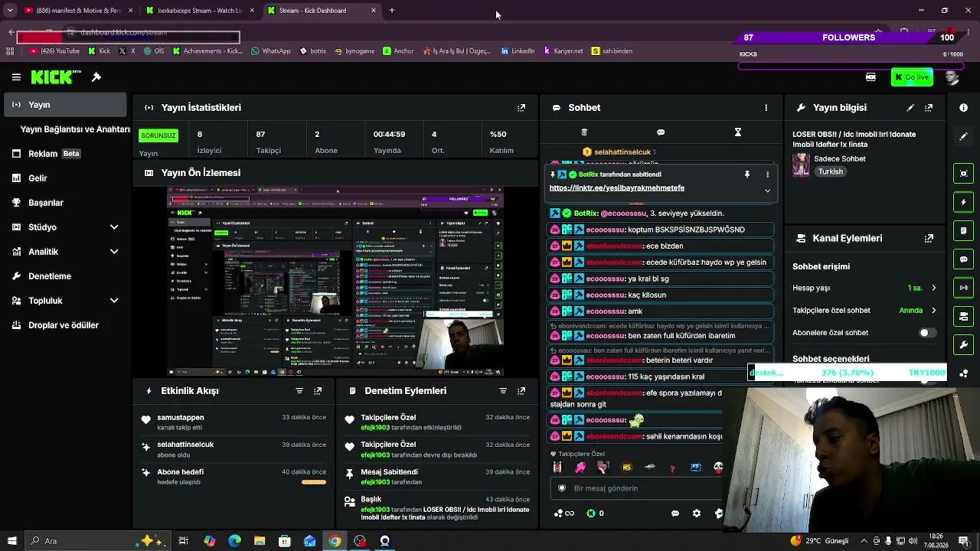This screenshot has height=551, width=980.
Task: Click the Turkish language tag
Action: (831, 172)
